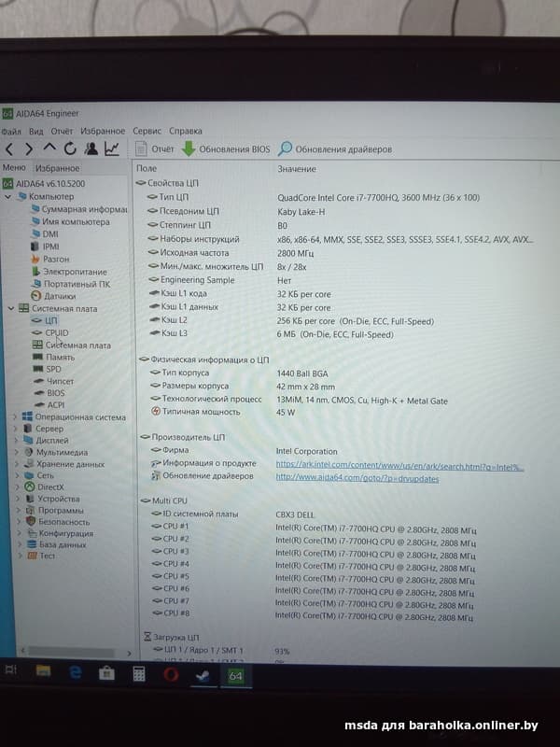Image resolution: width=560 pixels, height=747 pixels.
Task: Select the База данных tree item
Action: 57,544
